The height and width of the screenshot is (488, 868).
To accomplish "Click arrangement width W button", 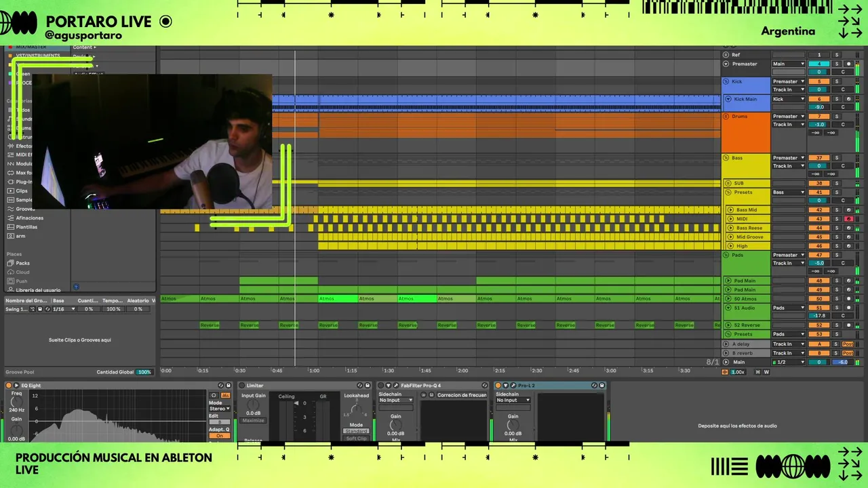I will pos(766,372).
